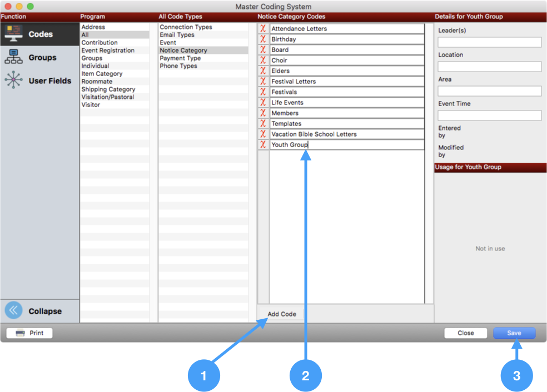Open the User Fields function
This screenshot has height=392, width=547.
40,81
